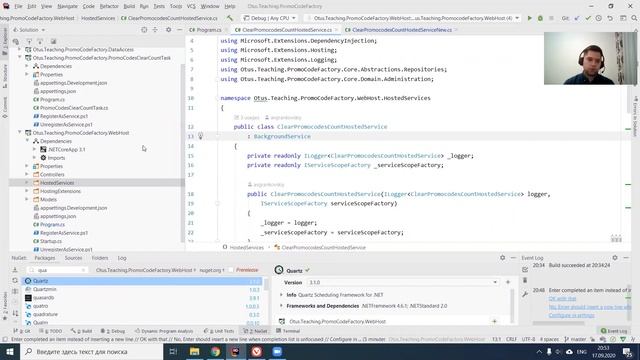Expand the Controllers folder arrow
Image resolution: width=640 pixels, height=360 pixels.
(x=27, y=174)
